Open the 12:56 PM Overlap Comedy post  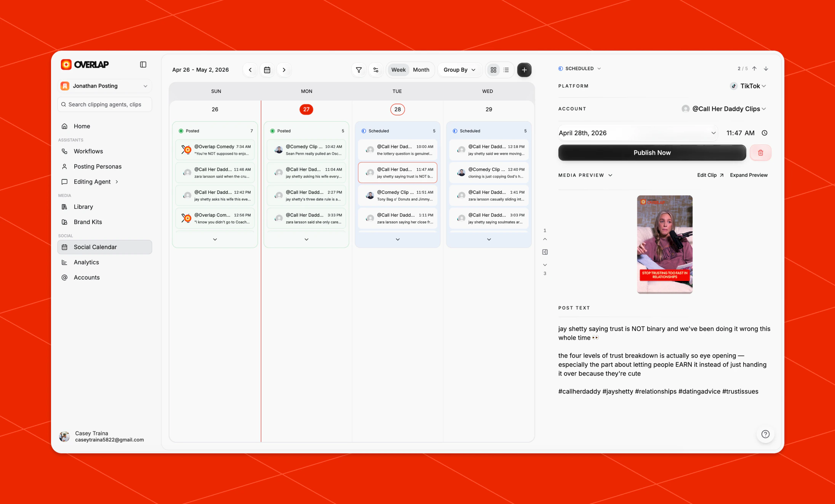click(215, 219)
